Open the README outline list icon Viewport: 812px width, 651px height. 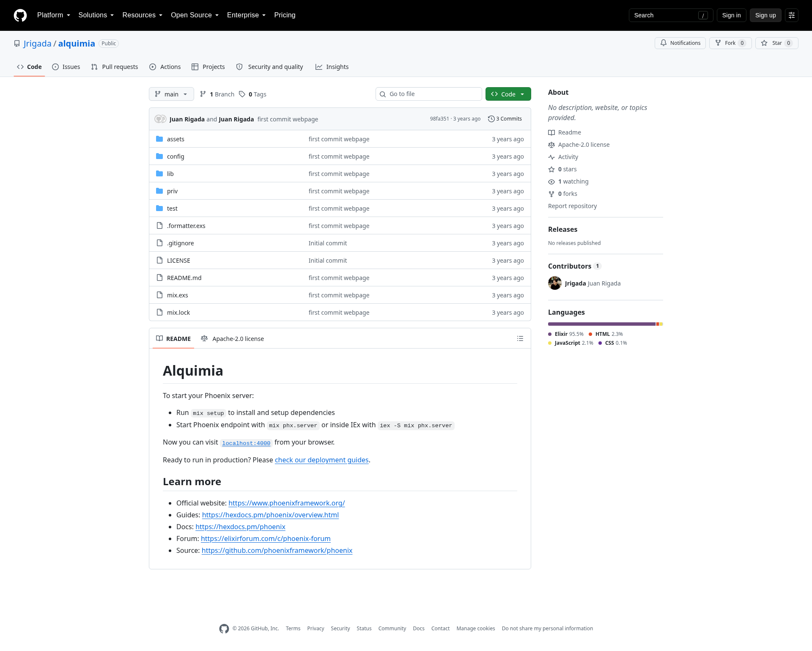coord(520,339)
